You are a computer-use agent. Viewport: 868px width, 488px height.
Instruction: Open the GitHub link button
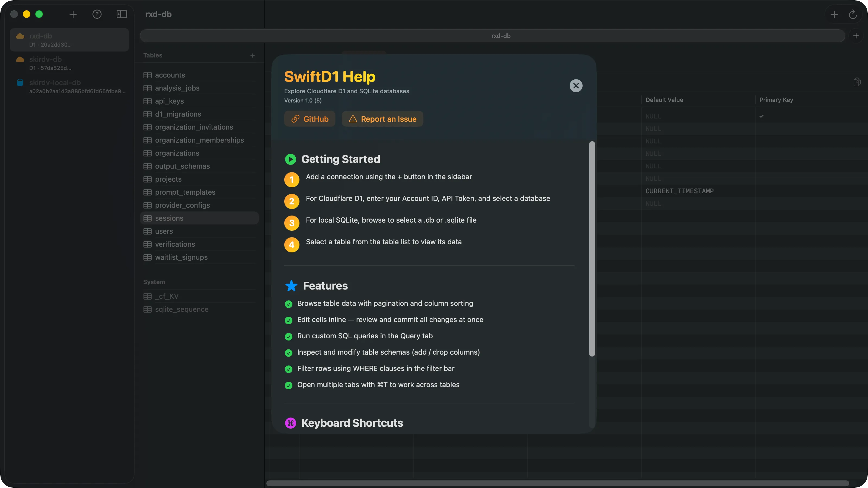coord(310,119)
